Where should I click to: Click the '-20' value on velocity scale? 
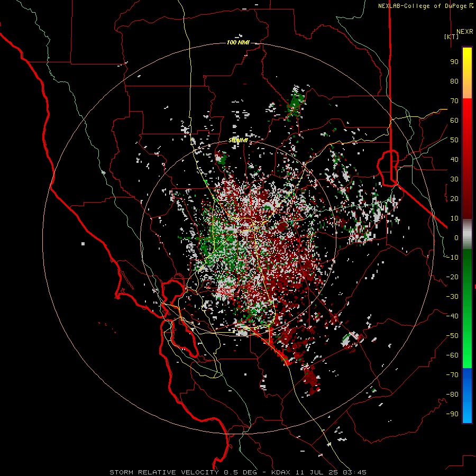pyautogui.click(x=452, y=277)
